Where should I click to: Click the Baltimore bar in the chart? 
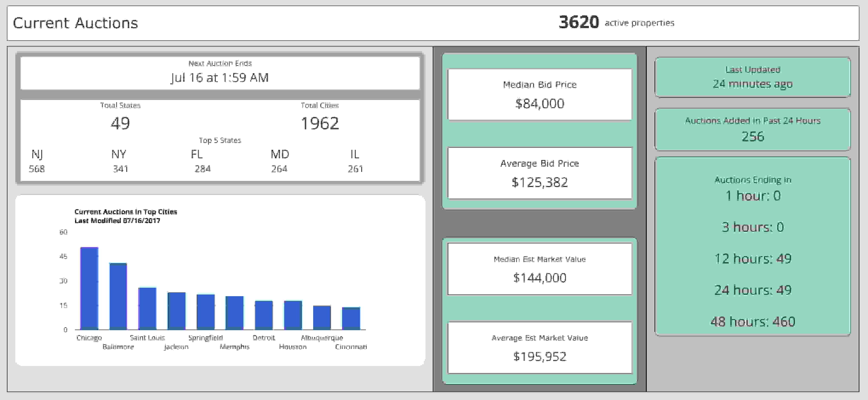[118, 296]
